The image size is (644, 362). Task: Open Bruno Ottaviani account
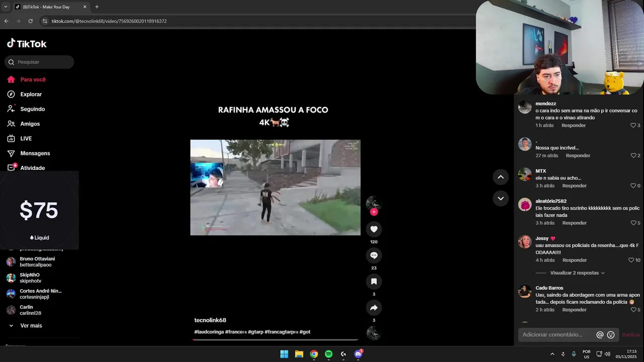pos(34,262)
